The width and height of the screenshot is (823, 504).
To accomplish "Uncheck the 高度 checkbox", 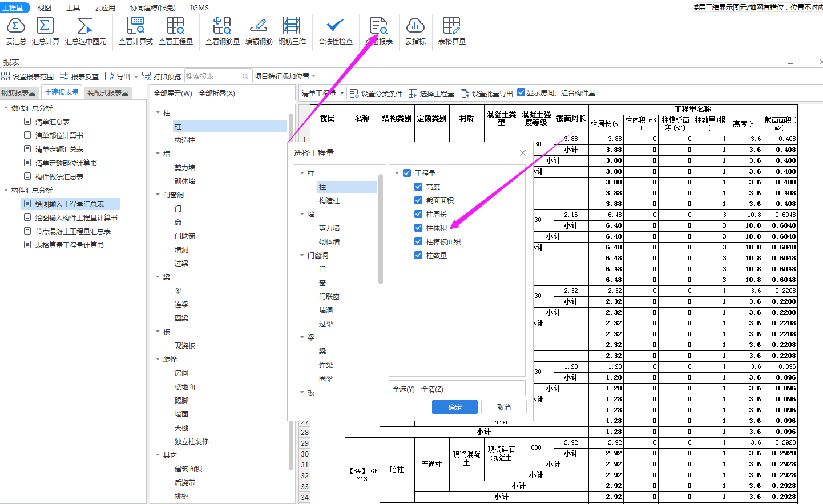I will (418, 187).
